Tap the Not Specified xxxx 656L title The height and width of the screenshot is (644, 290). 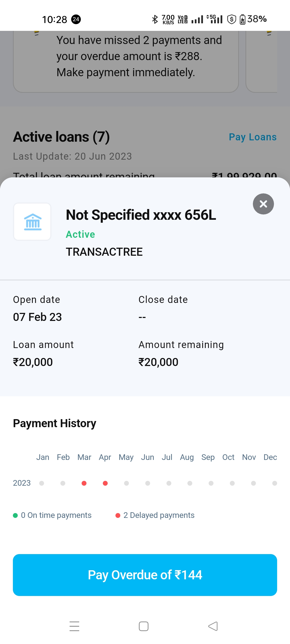pos(141,215)
